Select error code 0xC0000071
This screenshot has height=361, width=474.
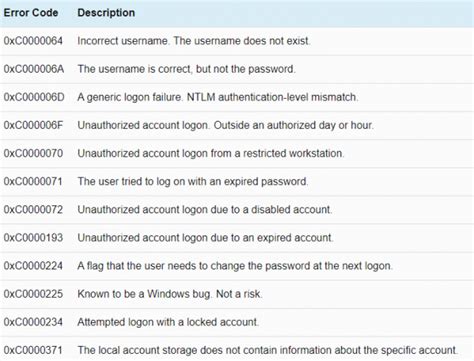(33, 181)
